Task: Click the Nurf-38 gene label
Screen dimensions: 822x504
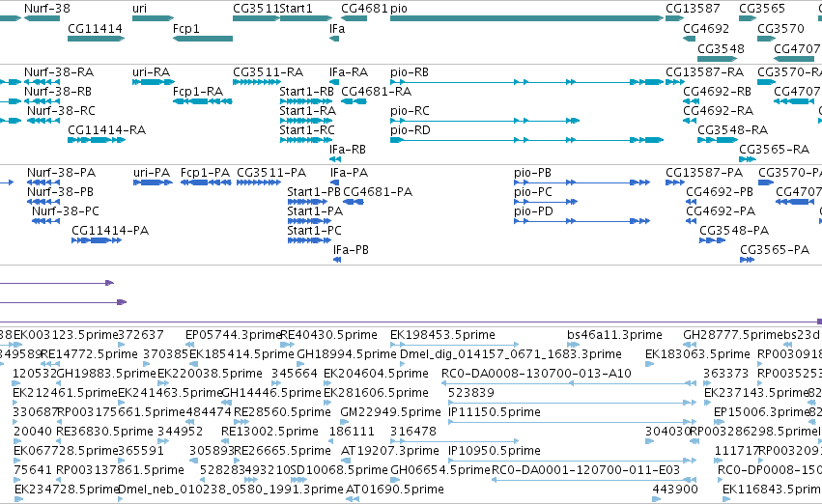Action: [47, 9]
